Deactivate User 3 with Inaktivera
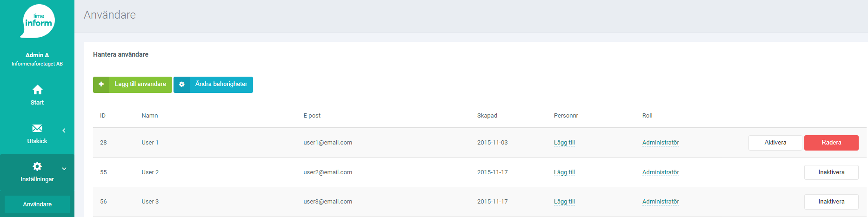This screenshot has width=868, height=217. click(831, 202)
